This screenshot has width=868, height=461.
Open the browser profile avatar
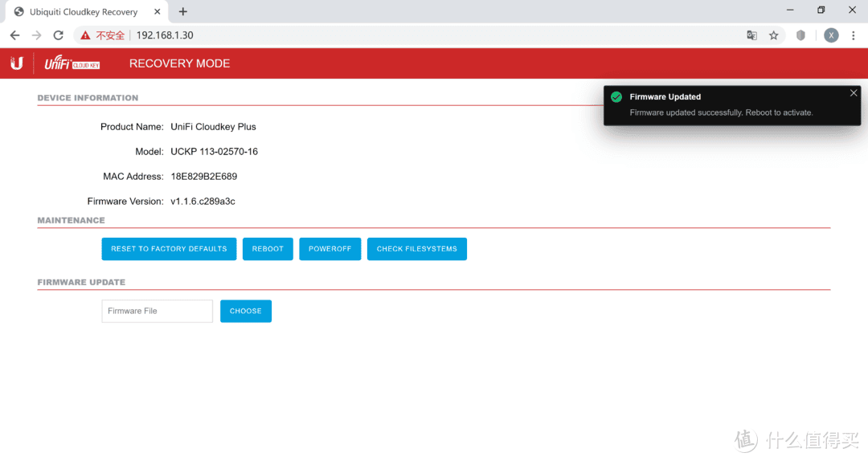click(831, 35)
